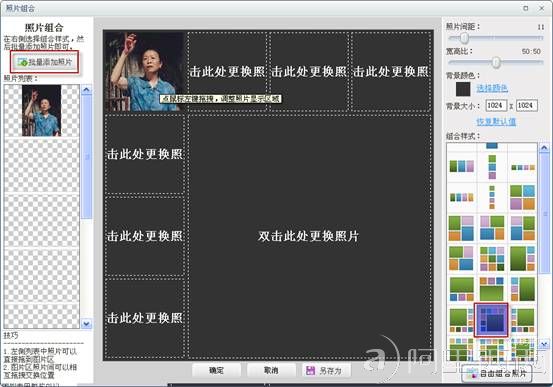This screenshot has width=553, height=387.
Task: Click the 取消 cancel button
Action: click(271, 370)
